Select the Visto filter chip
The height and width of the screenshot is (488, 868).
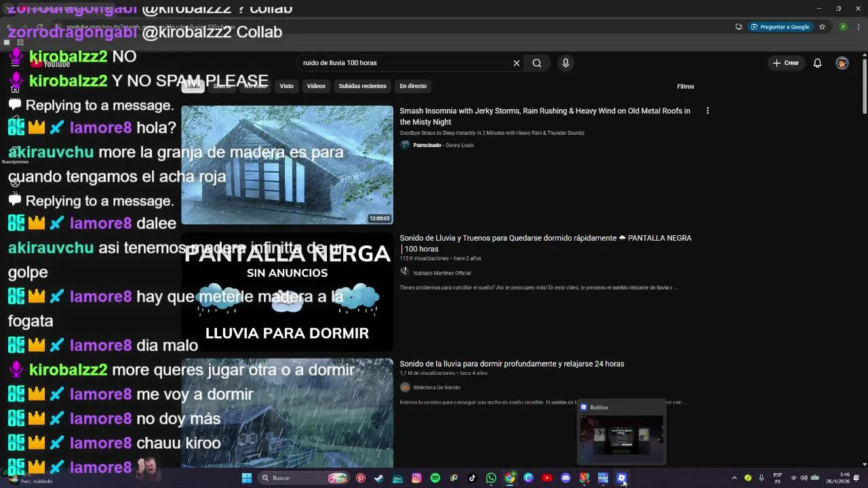[x=287, y=86]
